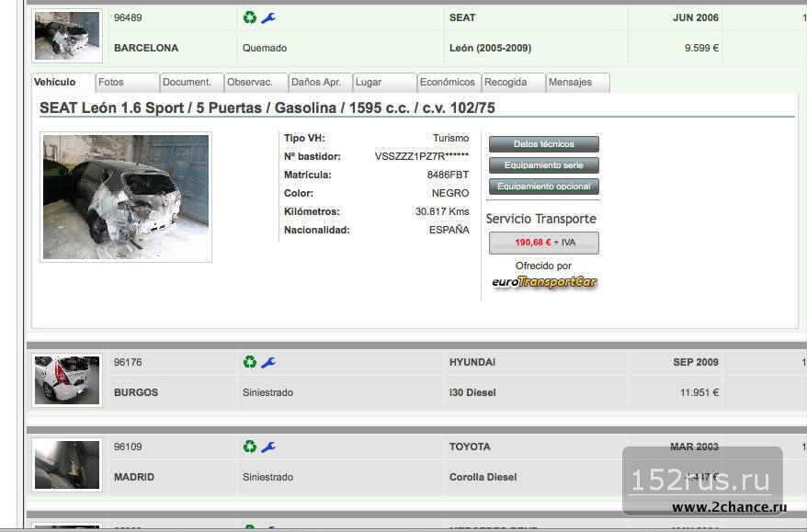Open the Toyota Corolla thumbnail
This screenshot has width=807, height=532.
(67, 465)
